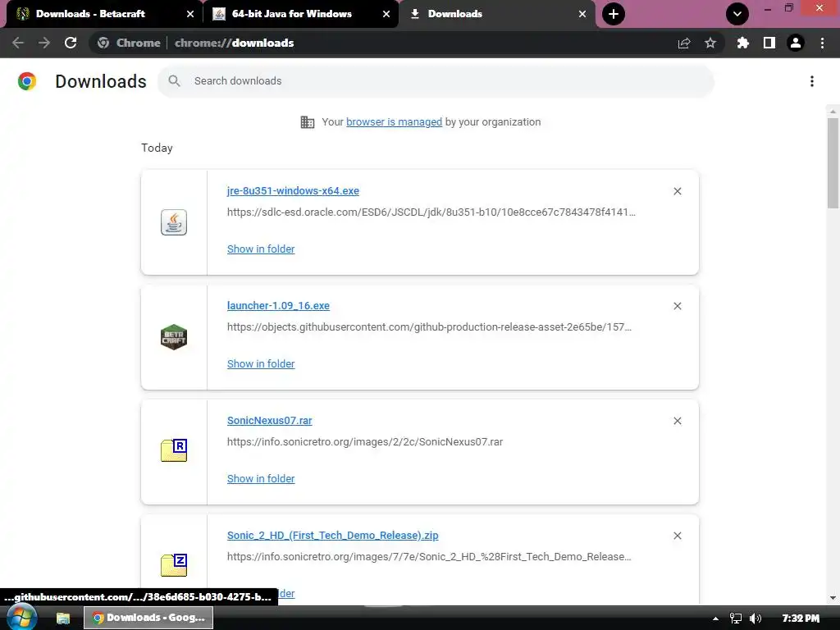Open File Explorer from taskbar
This screenshot has width=840, height=630.
coord(63,619)
